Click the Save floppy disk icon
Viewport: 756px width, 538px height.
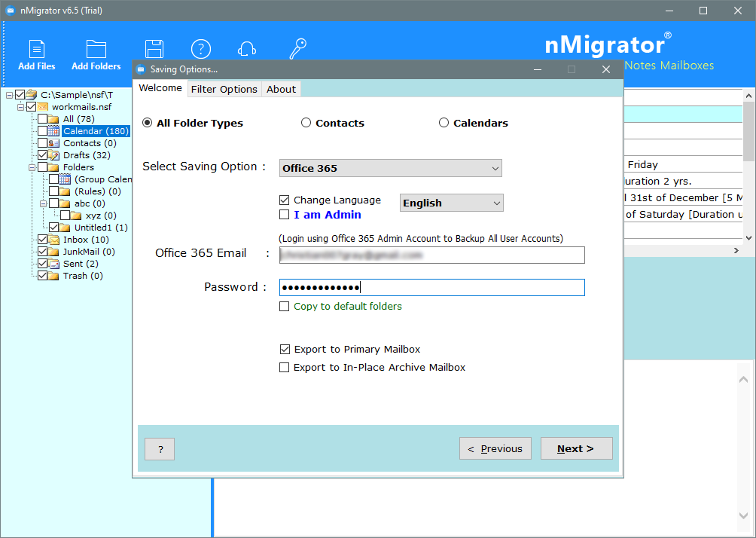(154, 49)
